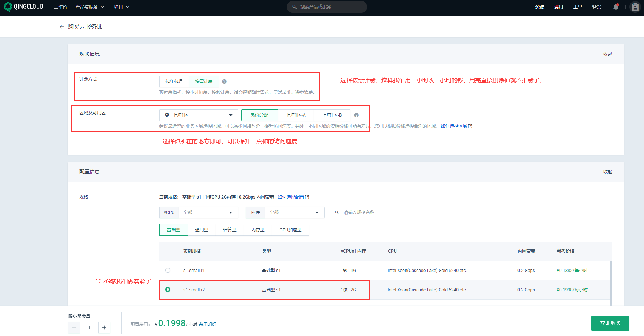Expand the vCPU filter dropdown
The image size is (644, 336).
(208, 212)
